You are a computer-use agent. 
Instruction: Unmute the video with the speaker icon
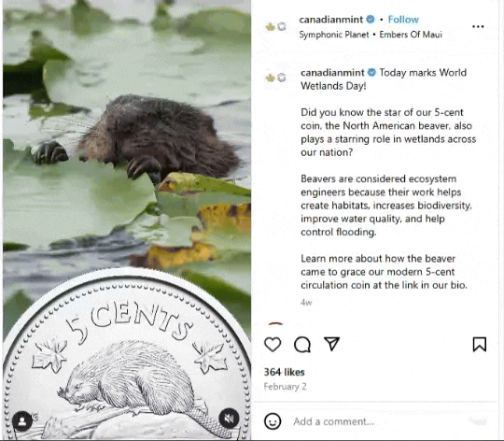pos(229,419)
